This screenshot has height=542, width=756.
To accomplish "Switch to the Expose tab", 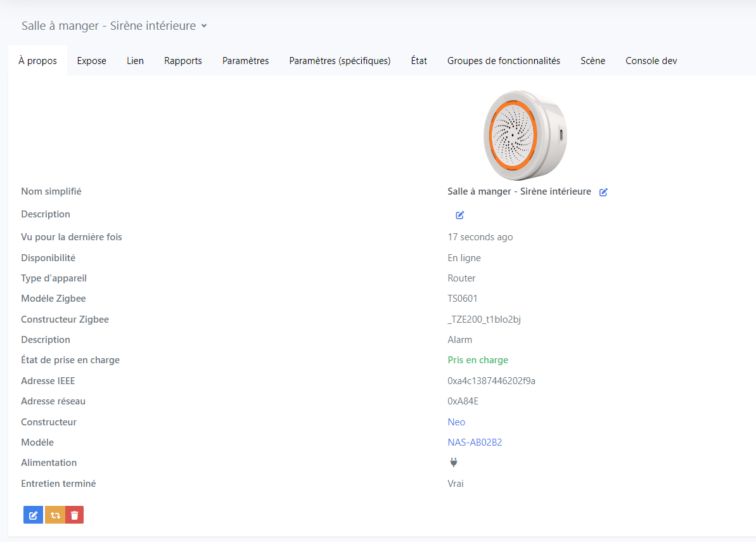I will 91,61.
